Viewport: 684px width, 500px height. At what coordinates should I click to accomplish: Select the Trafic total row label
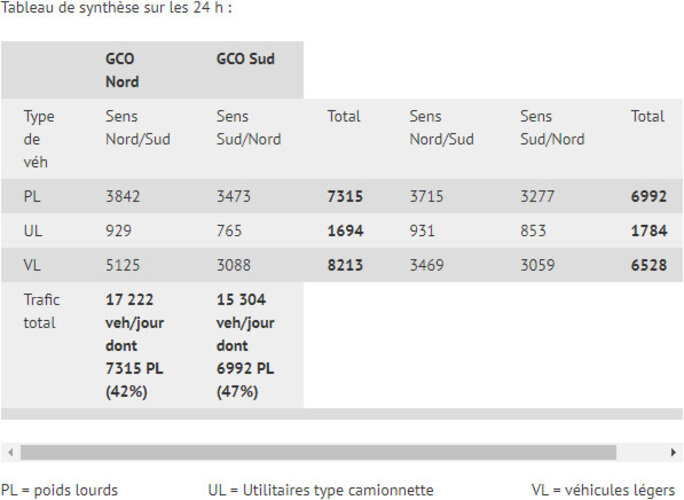coord(41,311)
